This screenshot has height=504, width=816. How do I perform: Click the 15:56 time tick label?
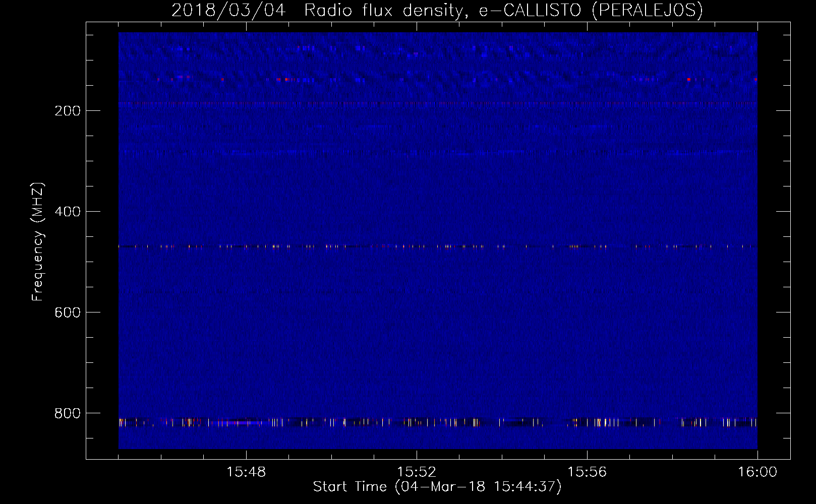point(587,472)
